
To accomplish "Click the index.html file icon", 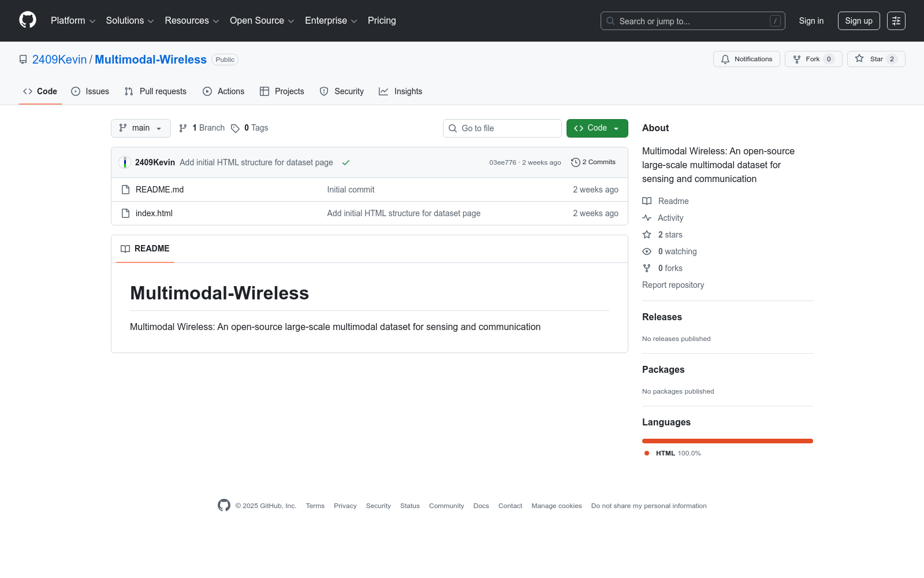I will 125,213.
